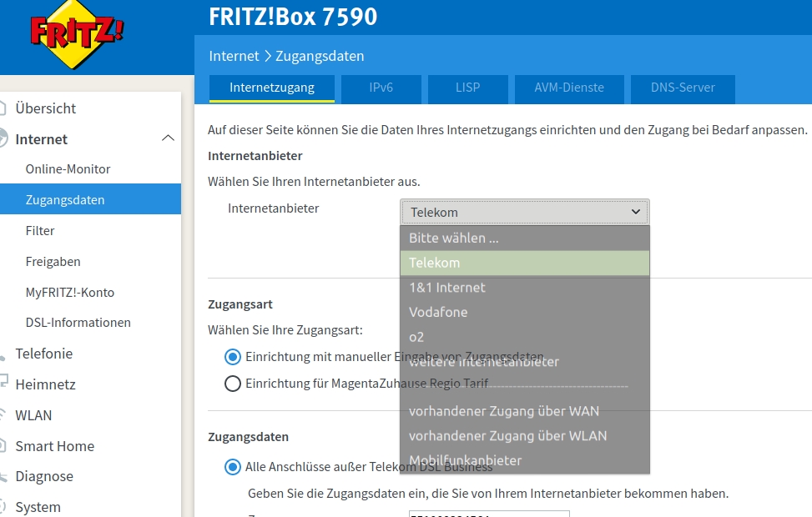
Task: Click the FRITZ! logo
Action: [77, 34]
